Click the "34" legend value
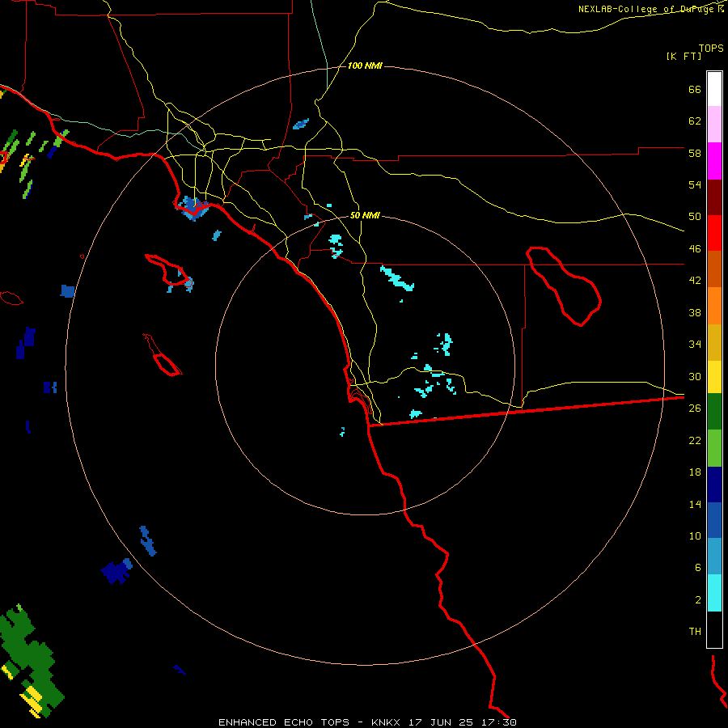 point(695,344)
